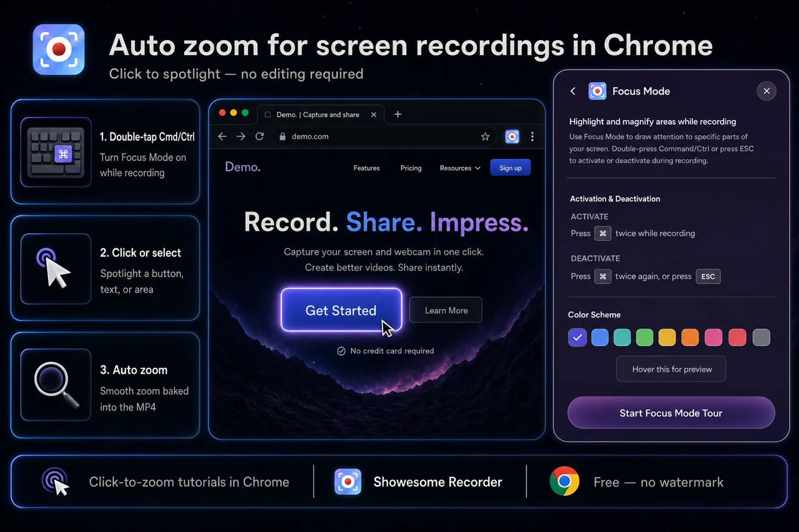Open a new browser tab with plus icon
Viewport: 799px width, 532px height.
(x=398, y=114)
